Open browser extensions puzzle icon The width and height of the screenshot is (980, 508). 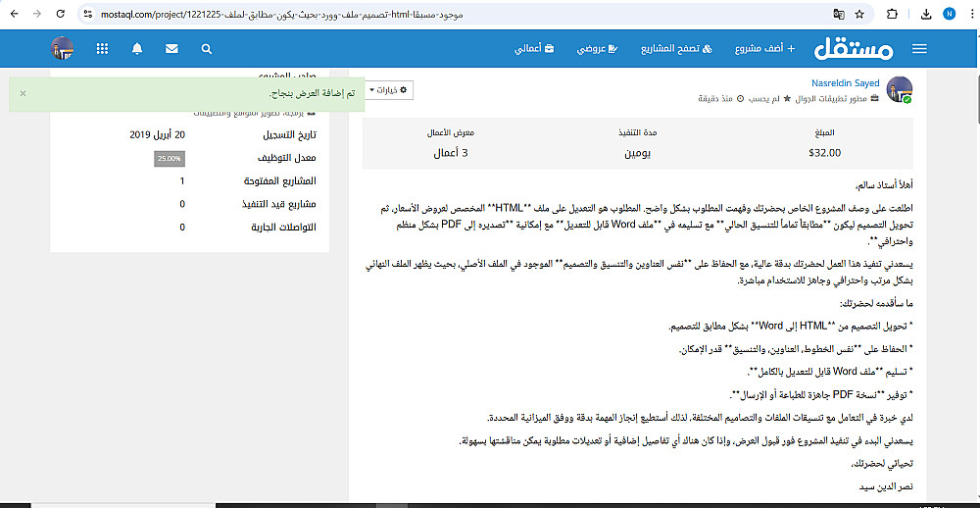[892, 14]
